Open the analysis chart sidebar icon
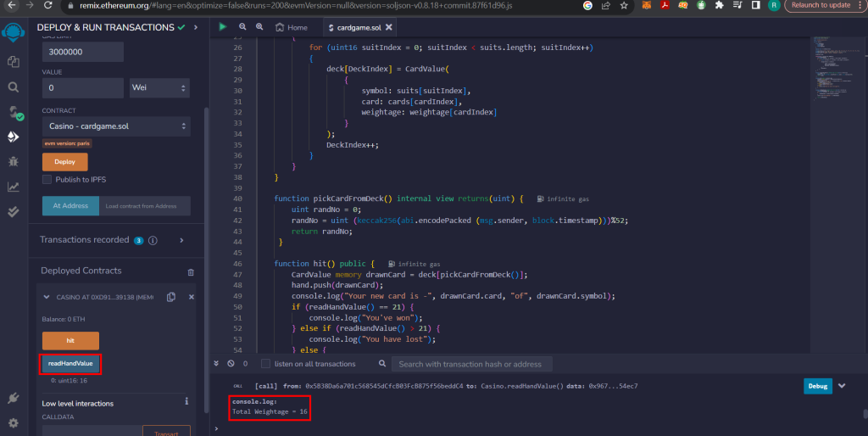868x436 pixels. coord(14,187)
